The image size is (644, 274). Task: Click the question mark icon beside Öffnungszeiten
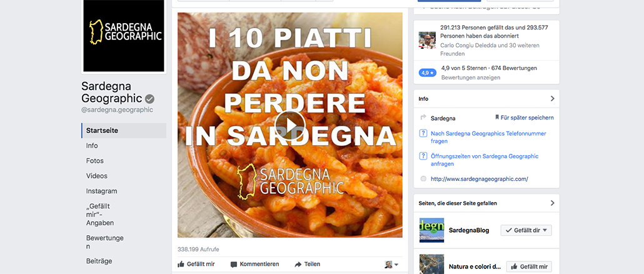[x=423, y=156]
